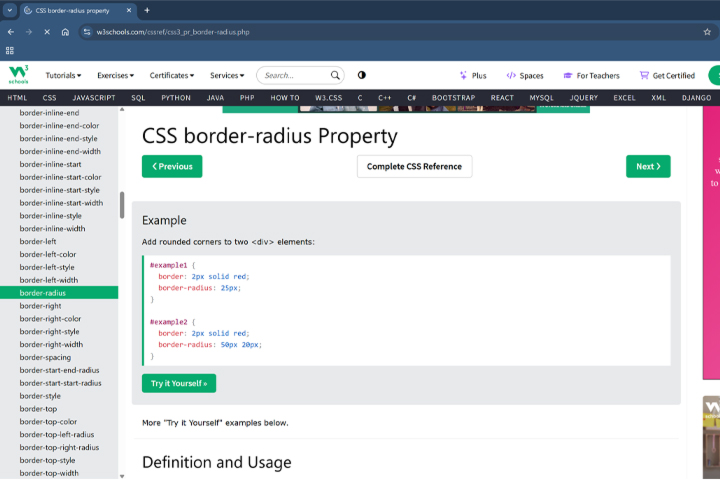Viewport: 720px width, 480px height.
Task: Open Get Certified cart link
Action: point(667,75)
